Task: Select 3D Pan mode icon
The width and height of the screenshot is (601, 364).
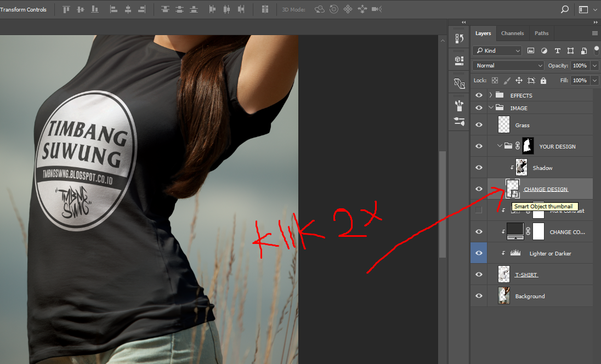Action: (x=348, y=9)
